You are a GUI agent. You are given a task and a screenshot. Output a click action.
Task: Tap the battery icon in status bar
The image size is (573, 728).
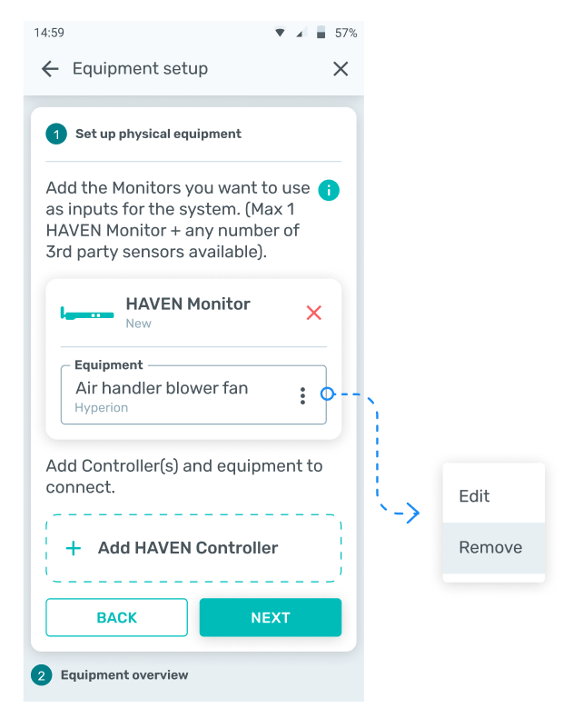click(321, 33)
